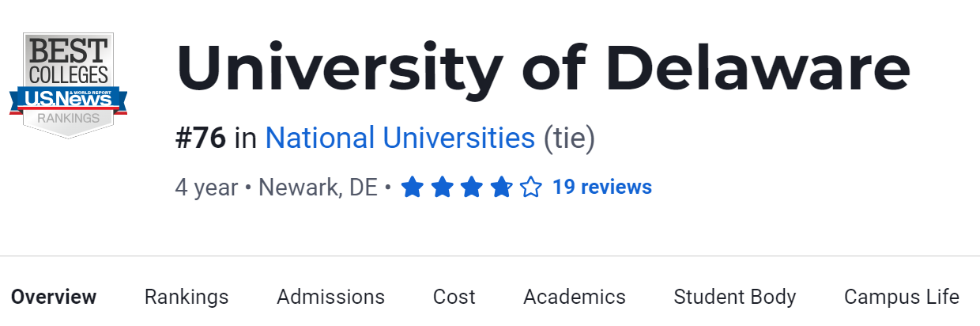View the Academics tab
980x326 pixels.
(575, 298)
